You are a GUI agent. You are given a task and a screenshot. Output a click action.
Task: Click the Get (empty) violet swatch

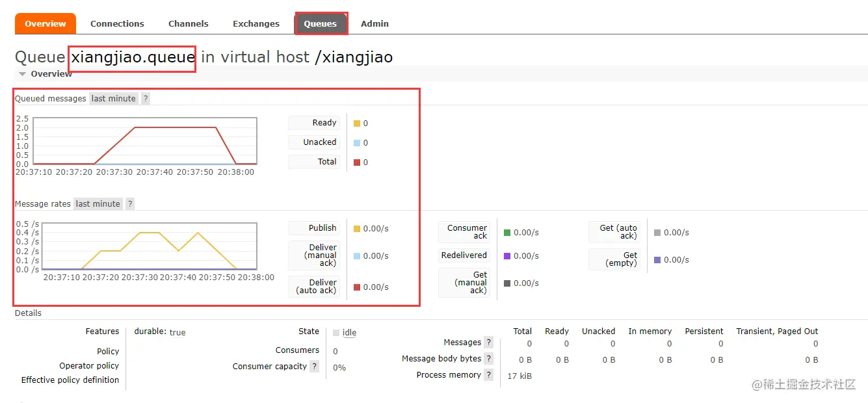coord(657,260)
